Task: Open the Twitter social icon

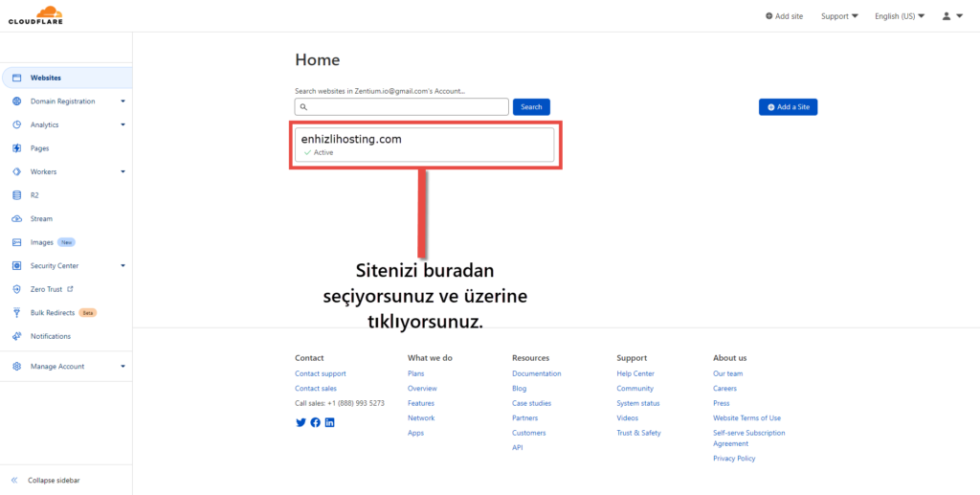Action: point(301,422)
